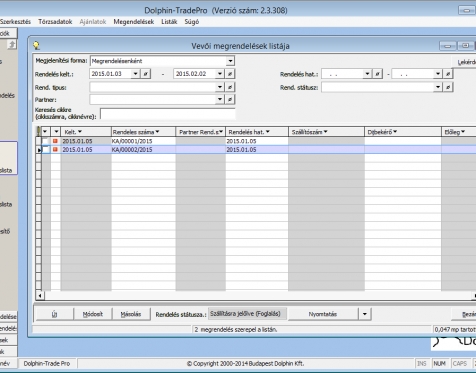
Task: Click the Új button
Action: point(54,314)
